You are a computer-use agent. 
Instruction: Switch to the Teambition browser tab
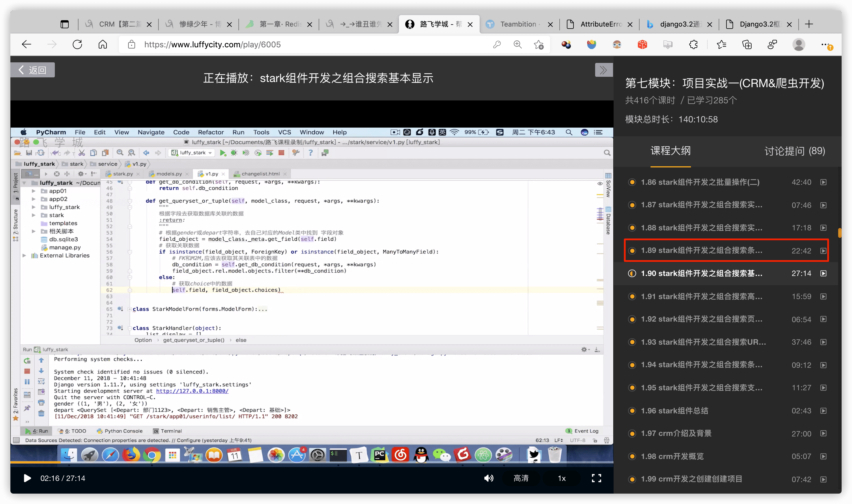click(519, 24)
